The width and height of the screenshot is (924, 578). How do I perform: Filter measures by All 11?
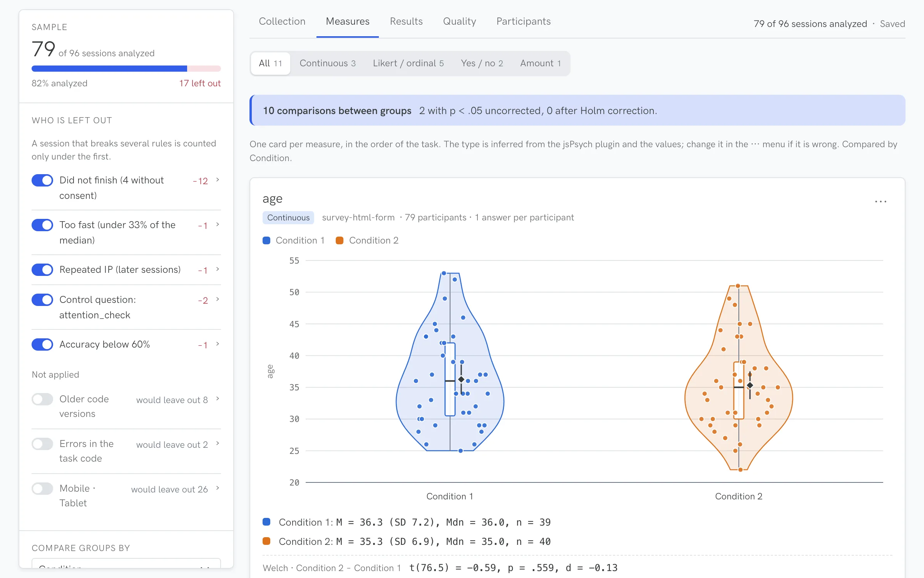click(x=271, y=64)
